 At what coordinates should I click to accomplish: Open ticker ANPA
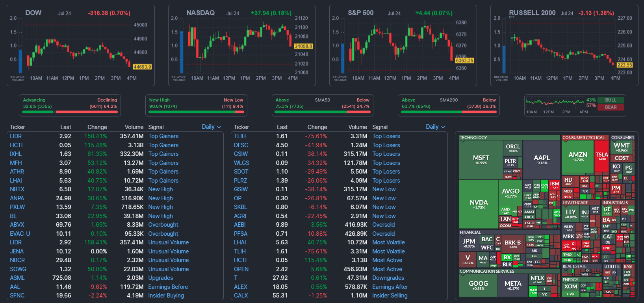[x=17, y=198]
